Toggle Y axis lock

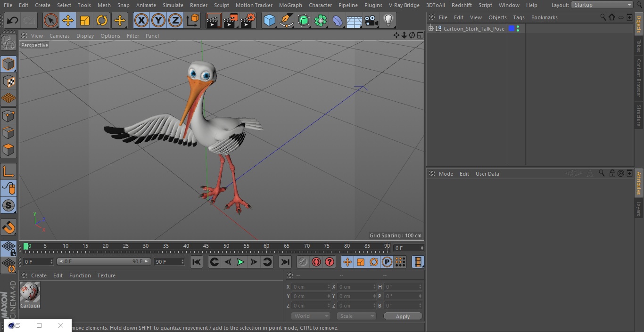pyautogui.click(x=158, y=20)
